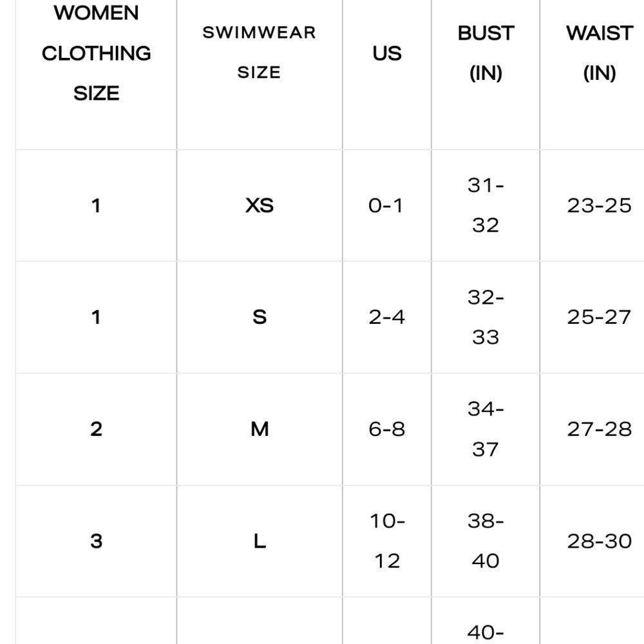Image resolution: width=644 pixels, height=644 pixels.
Task: Click the Women Clothing Size column header
Action: (x=97, y=53)
